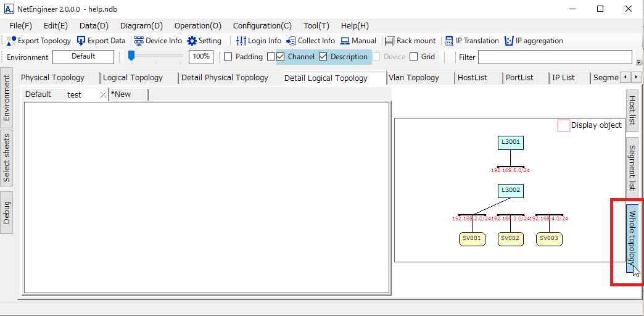Uncheck the Channel checkbox
The height and width of the screenshot is (316, 644).
(x=281, y=57)
